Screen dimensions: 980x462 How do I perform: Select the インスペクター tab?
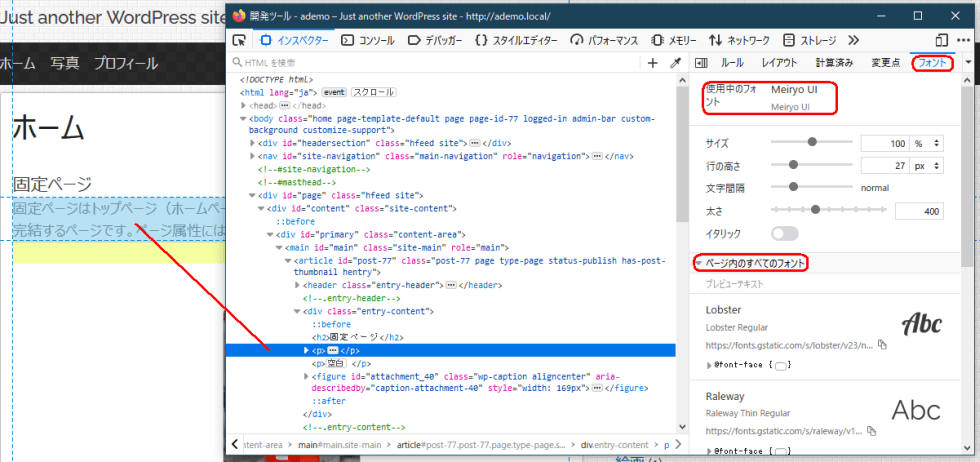pyautogui.click(x=294, y=41)
